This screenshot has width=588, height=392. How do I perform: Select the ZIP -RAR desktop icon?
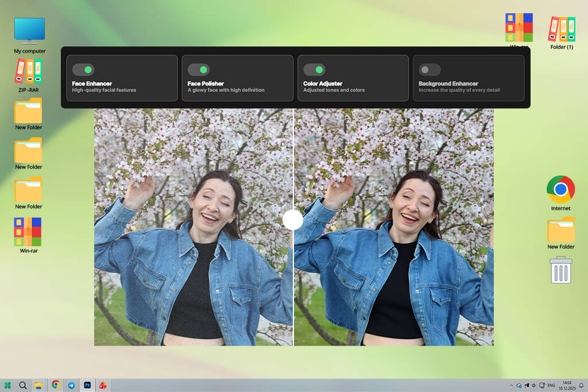[29, 75]
